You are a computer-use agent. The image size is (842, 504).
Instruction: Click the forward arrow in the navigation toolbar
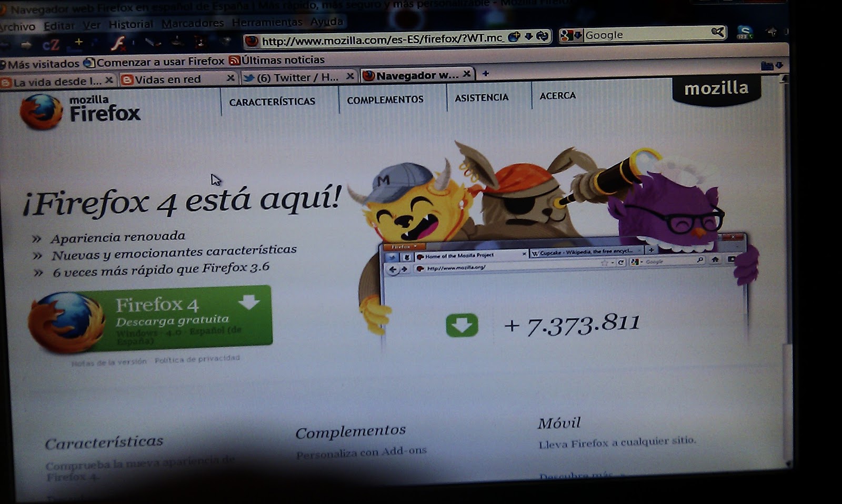pos(26,45)
